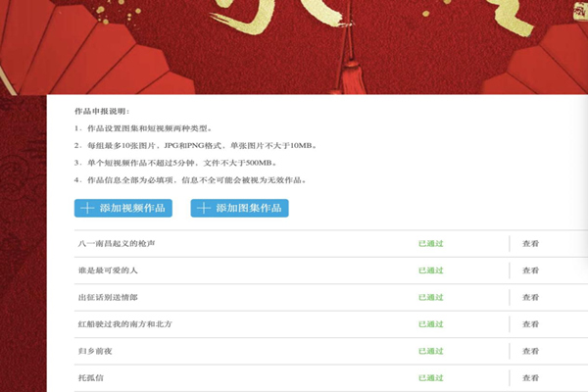Open 查看 for 出征话别送情郎
This screenshot has width=588, height=392.
pos(530,298)
